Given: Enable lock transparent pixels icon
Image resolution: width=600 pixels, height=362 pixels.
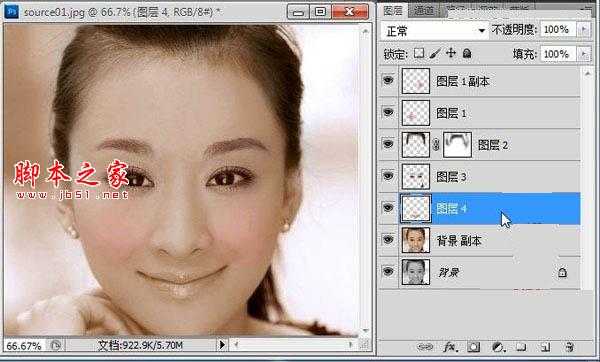Looking at the screenshot, I should tap(419, 53).
